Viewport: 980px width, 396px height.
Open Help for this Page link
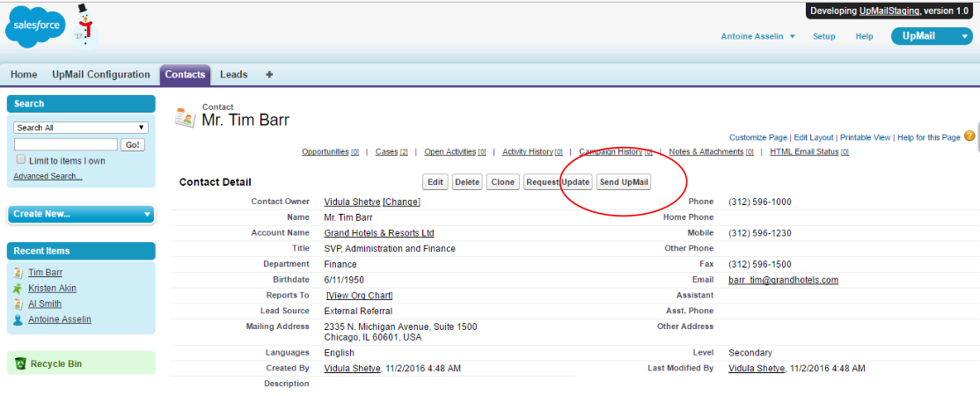pos(929,137)
